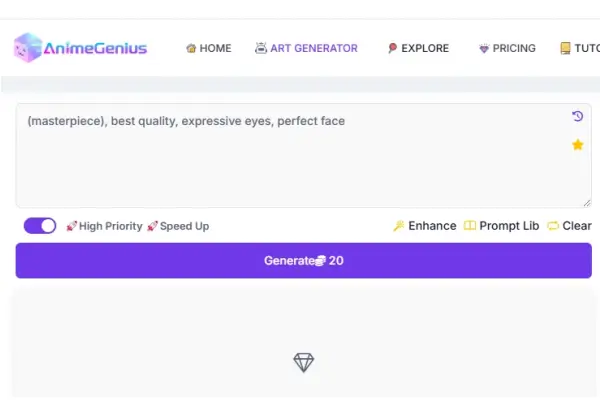
Task: Click the book icon beside TUTORIAL
Action: 565,48
